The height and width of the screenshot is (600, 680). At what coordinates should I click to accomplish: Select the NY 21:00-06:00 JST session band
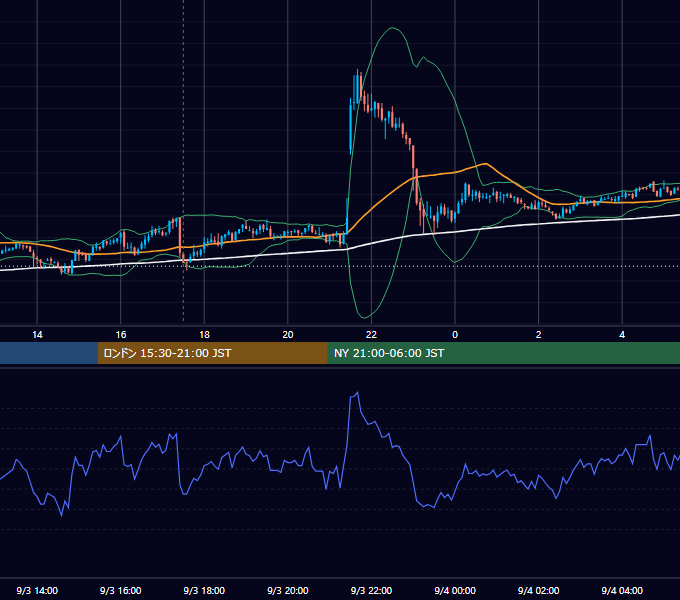[x=503, y=353]
